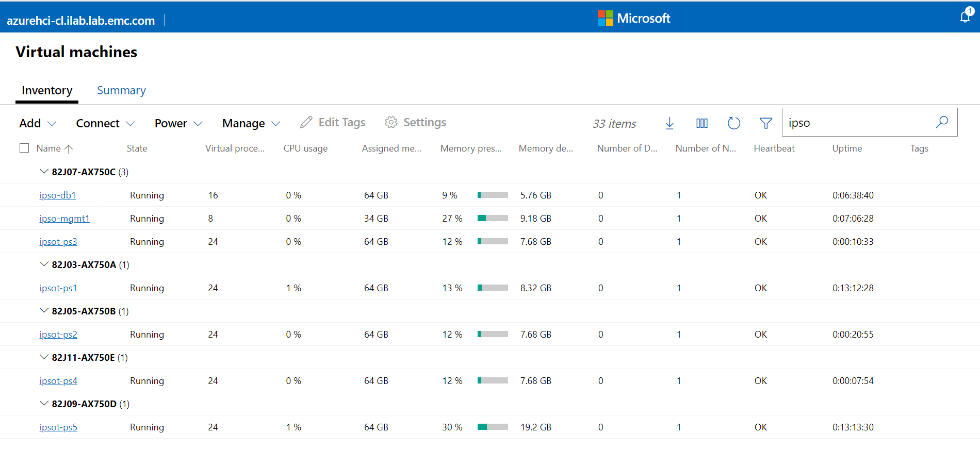Viewport: 980px width, 467px height.
Task: Open the Power dropdown
Action: pyautogui.click(x=178, y=123)
